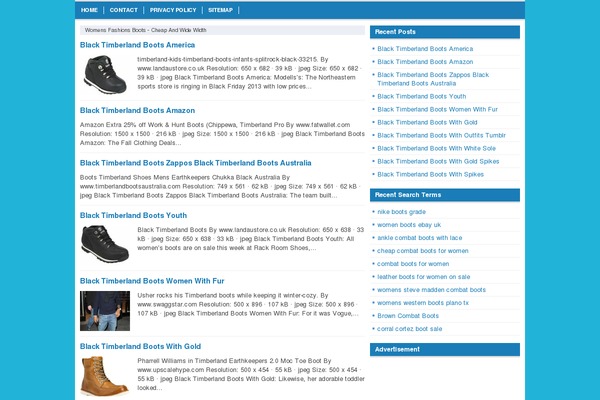This screenshot has height=400, width=600.
Task: Click the tan boot thumbnail for With Gold post
Action: [x=105, y=378]
